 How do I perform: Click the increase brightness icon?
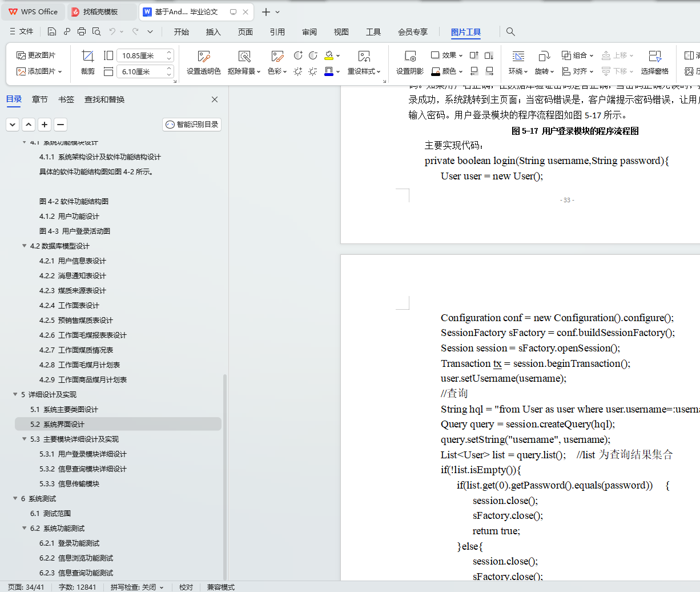click(298, 71)
